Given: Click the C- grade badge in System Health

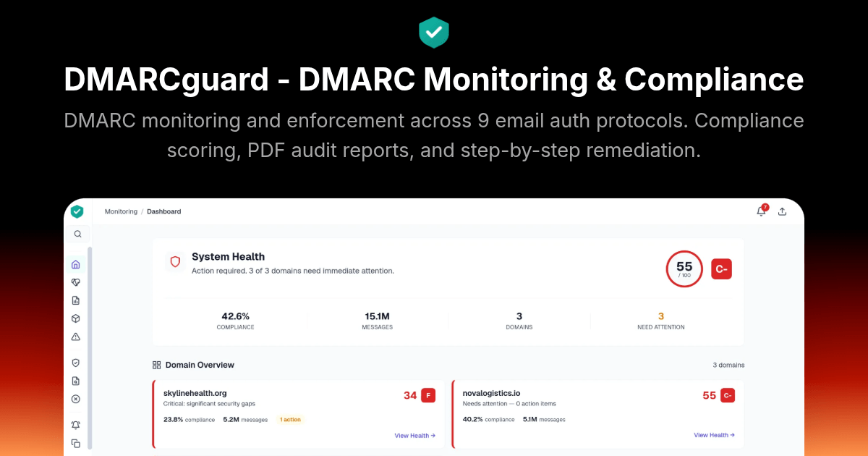Looking at the screenshot, I should (722, 269).
